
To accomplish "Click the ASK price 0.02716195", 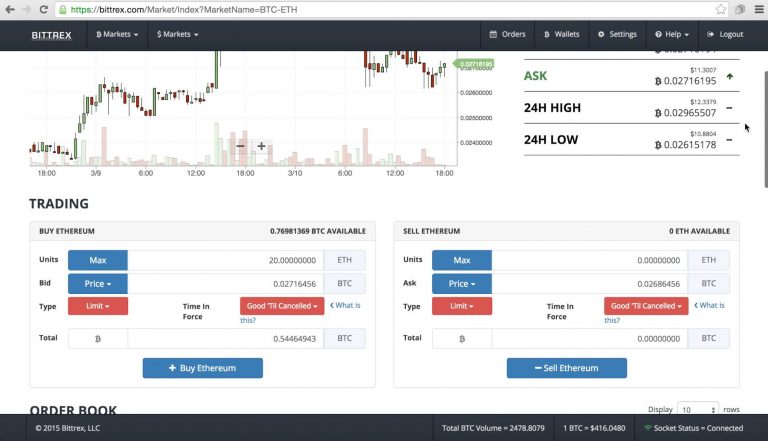I will 686,81.
